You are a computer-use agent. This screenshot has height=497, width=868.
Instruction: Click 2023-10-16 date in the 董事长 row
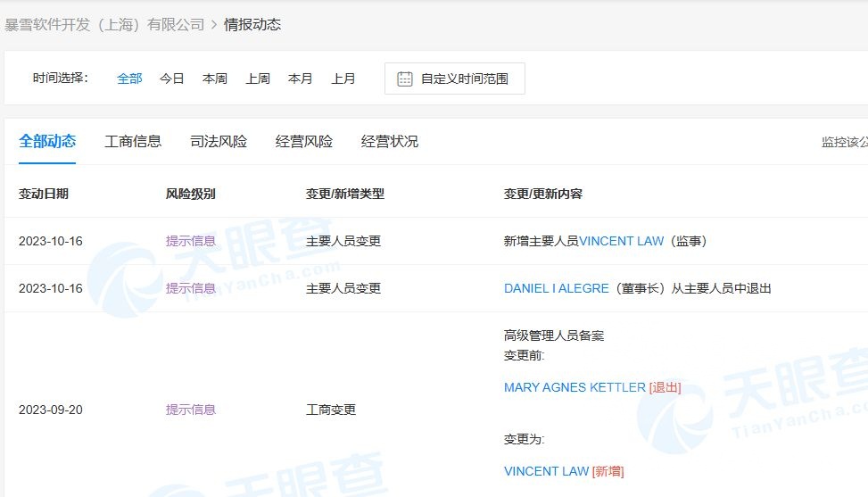(x=50, y=288)
